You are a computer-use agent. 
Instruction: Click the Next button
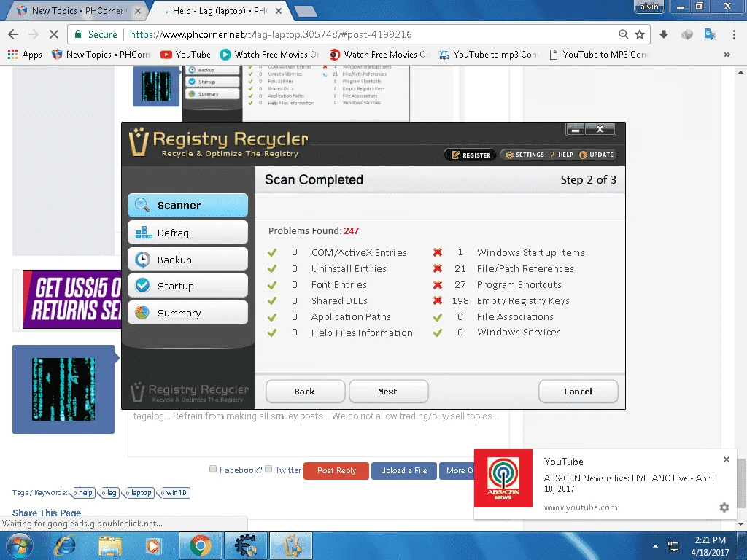[x=388, y=392]
